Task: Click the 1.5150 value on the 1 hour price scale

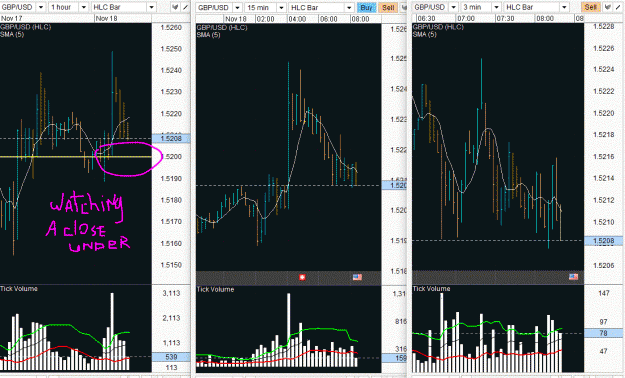Action: click(x=171, y=265)
